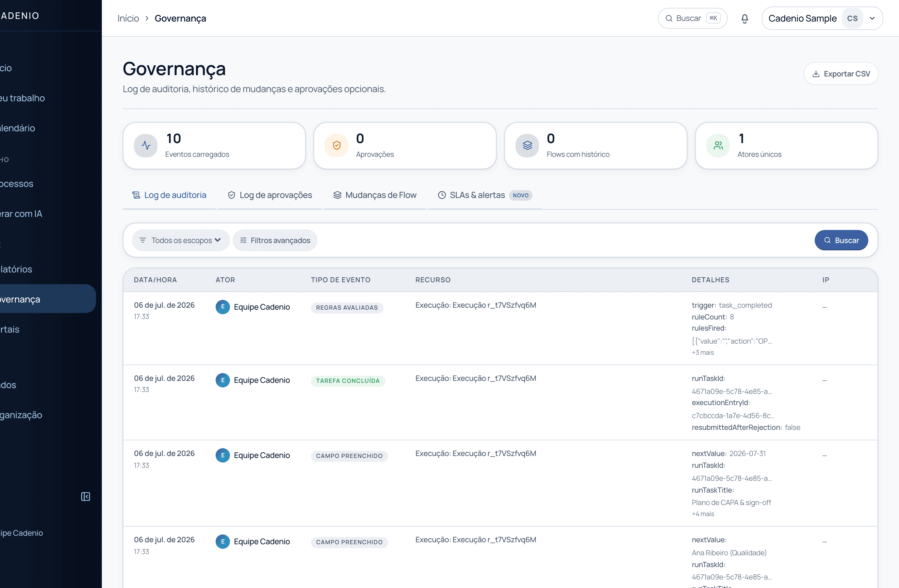The height and width of the screenshot is (588, 899).
Task: Click the DATA/HORA column header
Action: tap(155, 280)
